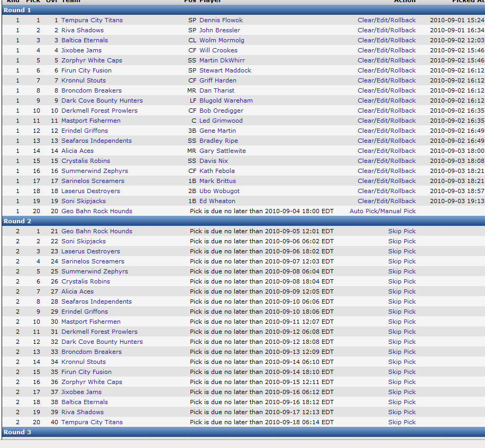Image resolution: width=485 pixels, height=448 pixels.
Task: Open the Crystalis Robins team link in Round 2
Action: pos(86,281)
